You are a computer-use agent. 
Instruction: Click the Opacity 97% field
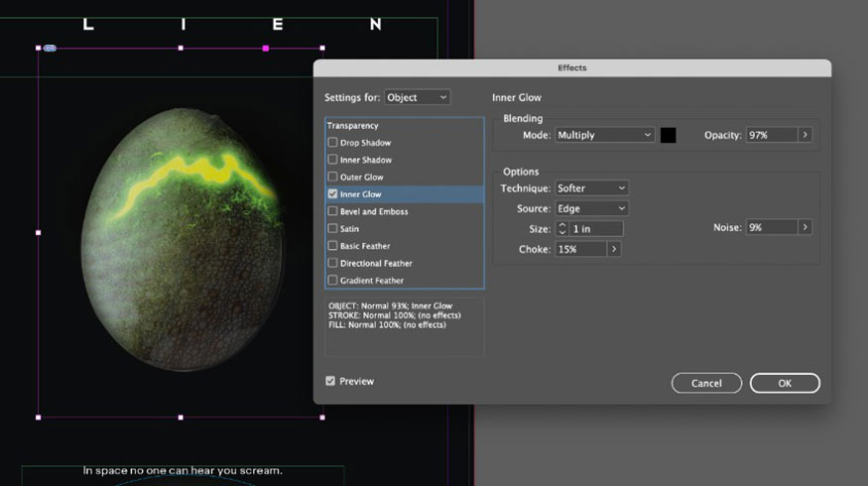(x=772, y=135)
